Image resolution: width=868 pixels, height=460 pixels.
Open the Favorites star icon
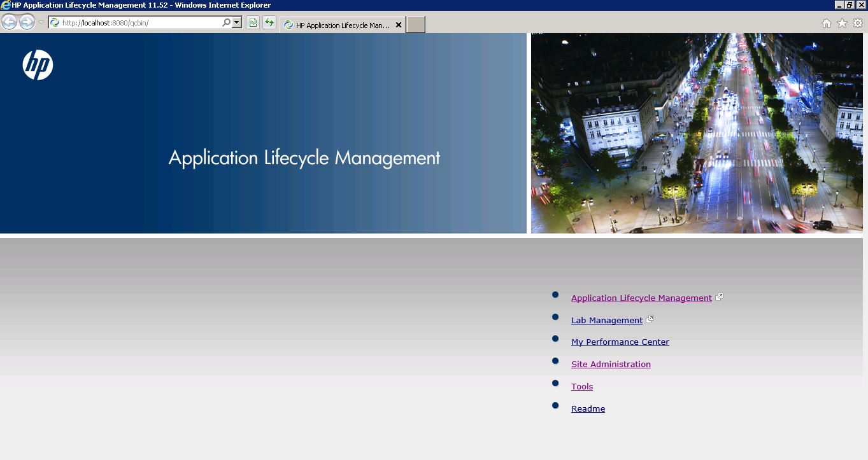click(842, 24)
